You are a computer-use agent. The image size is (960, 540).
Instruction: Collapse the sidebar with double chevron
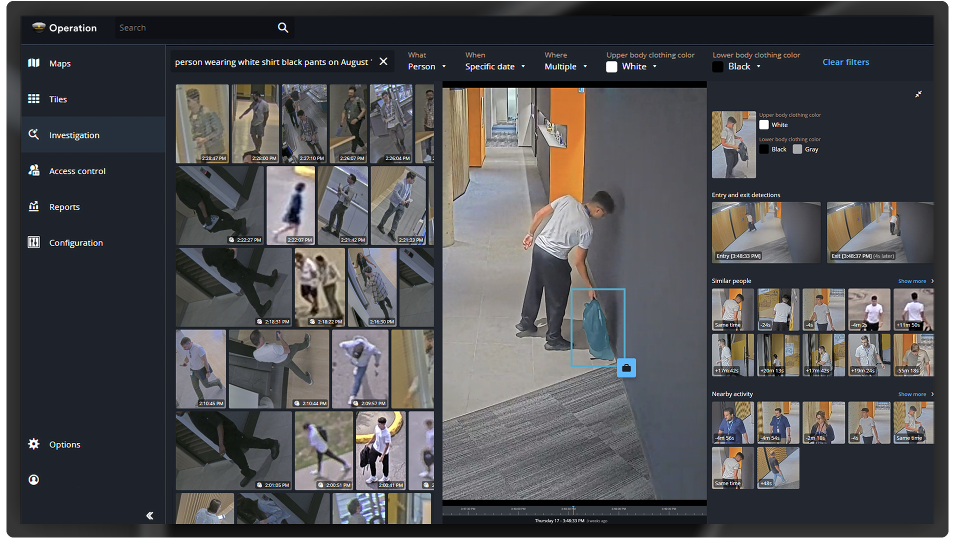[x=150, y=516]
